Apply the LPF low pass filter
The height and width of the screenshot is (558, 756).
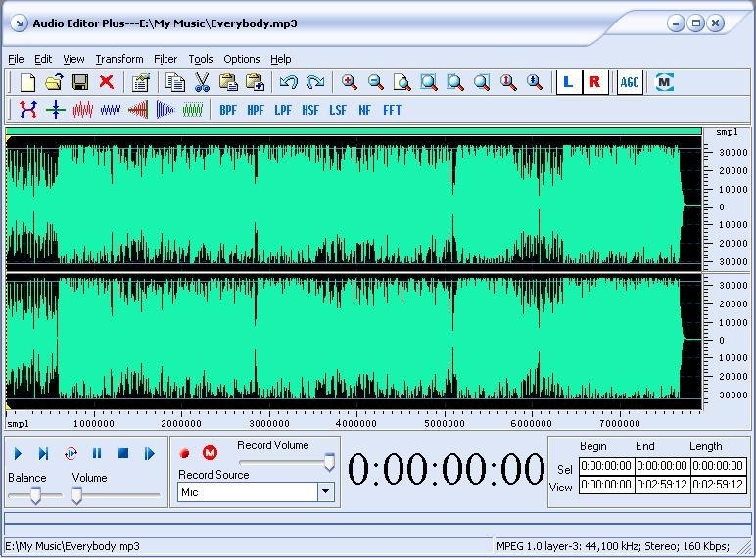coord(283,110)
